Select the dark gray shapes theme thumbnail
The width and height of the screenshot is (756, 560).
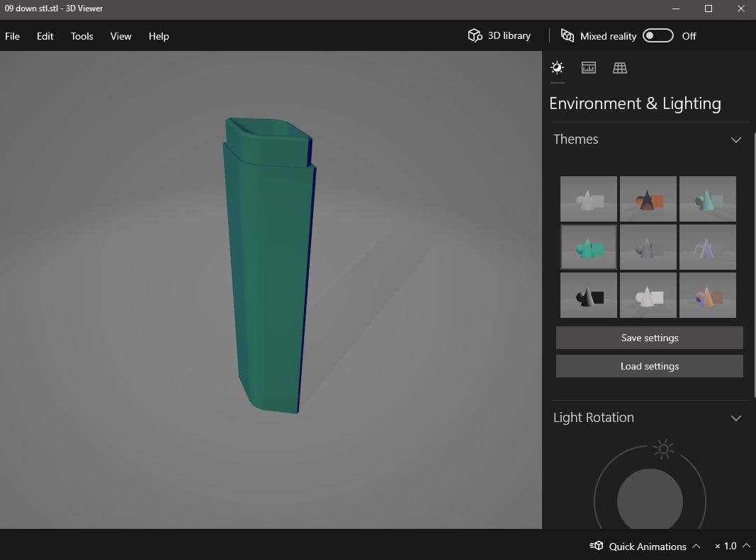click(648, 247)
